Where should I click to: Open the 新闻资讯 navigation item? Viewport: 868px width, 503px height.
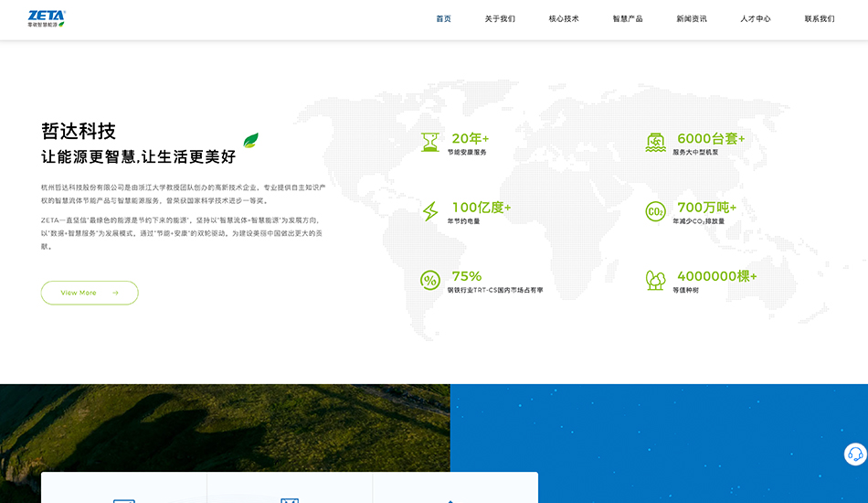pyautogui.click(x=692, y=19)
